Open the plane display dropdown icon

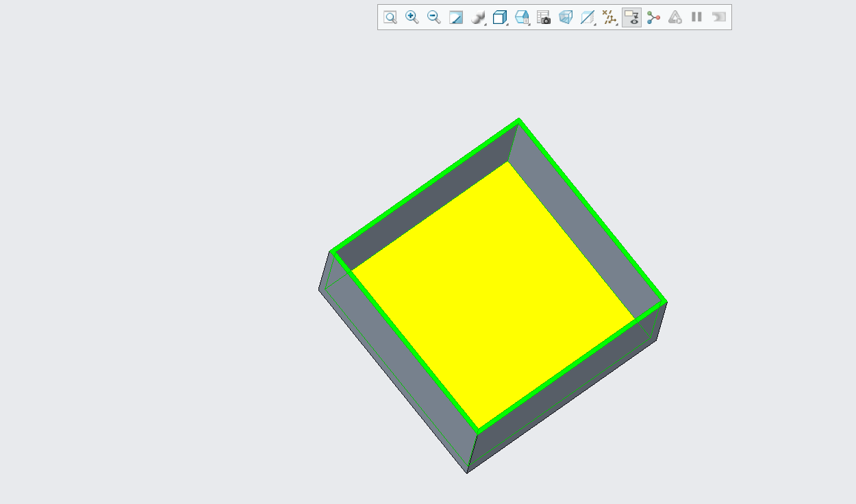click(x=588, y=17)
